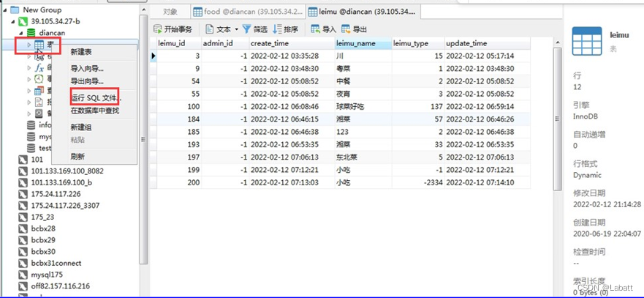Expand the events node arrow
The width and height of the screenshot is (644, 298).
[29, 78]
